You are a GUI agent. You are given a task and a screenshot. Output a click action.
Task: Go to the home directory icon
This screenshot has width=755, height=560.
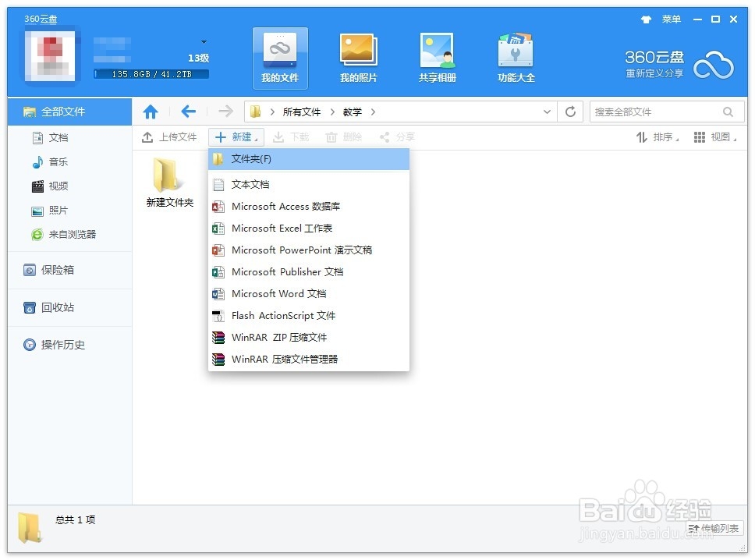point(151,112)
